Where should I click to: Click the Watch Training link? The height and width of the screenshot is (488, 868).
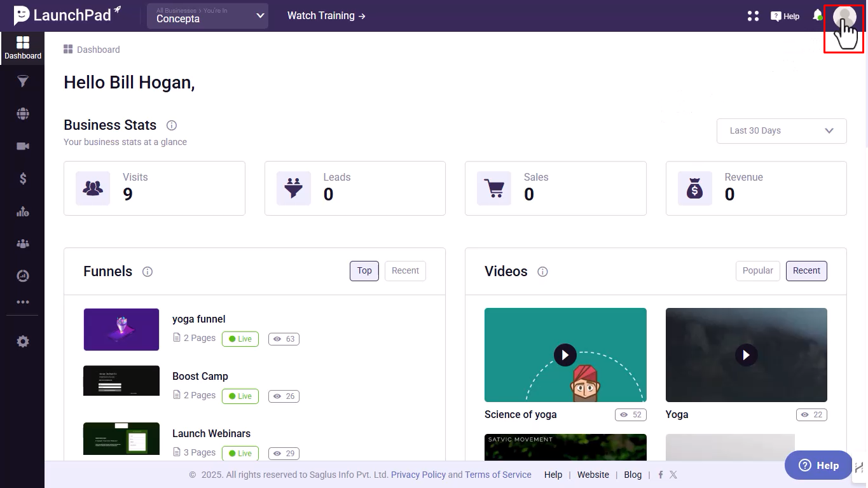[x=326, y=16]
